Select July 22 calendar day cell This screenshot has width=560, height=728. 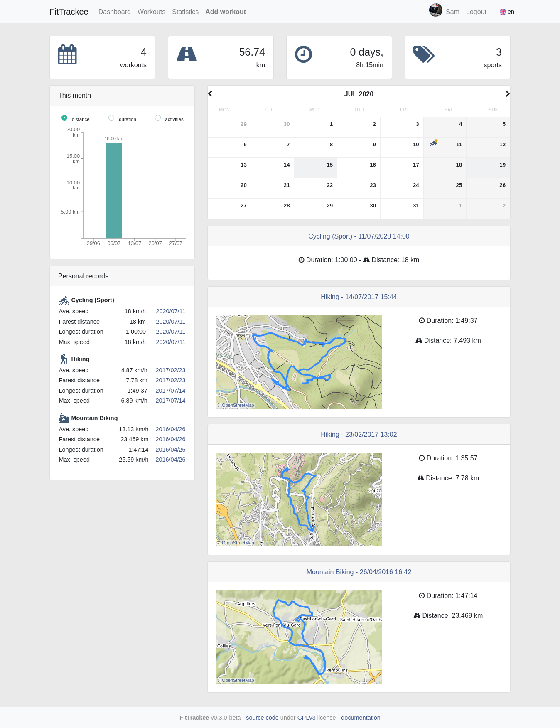316,188
